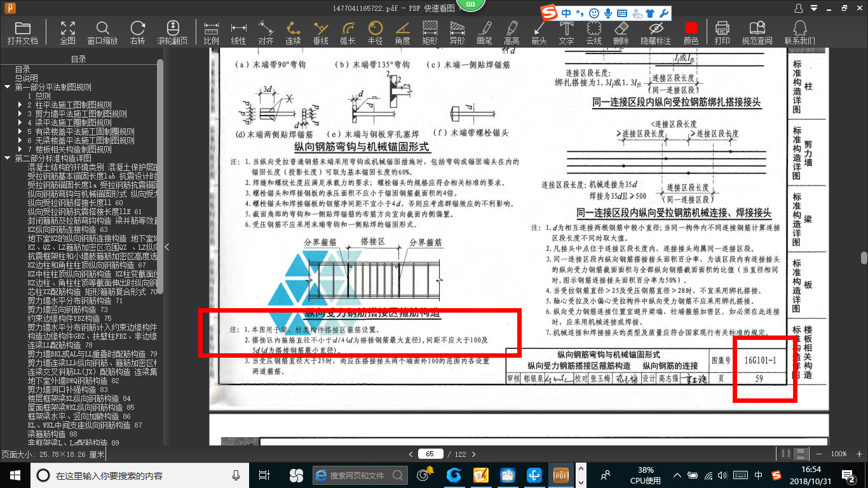Image resolution: width=868 pixels, height=488 pixels.
Task: Expand 2 柱平法施工图制图规则 node
Action: pos(21,105)
